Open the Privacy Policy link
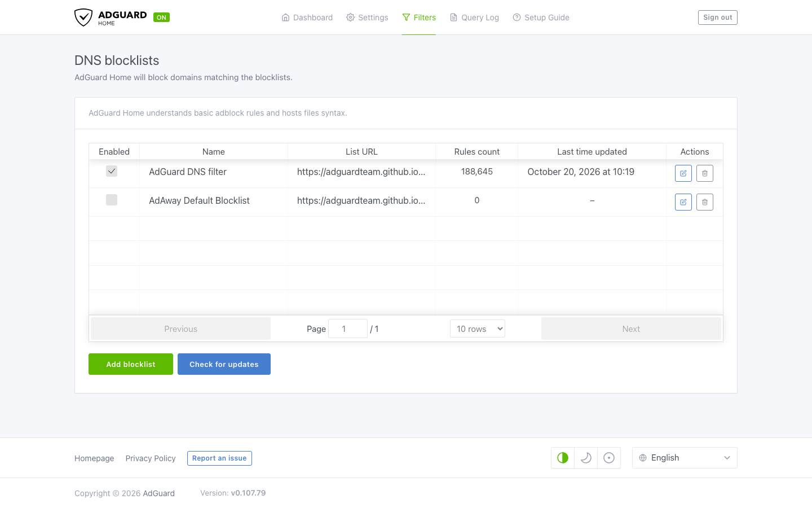The image size is (812, 508). pos(151,458)
